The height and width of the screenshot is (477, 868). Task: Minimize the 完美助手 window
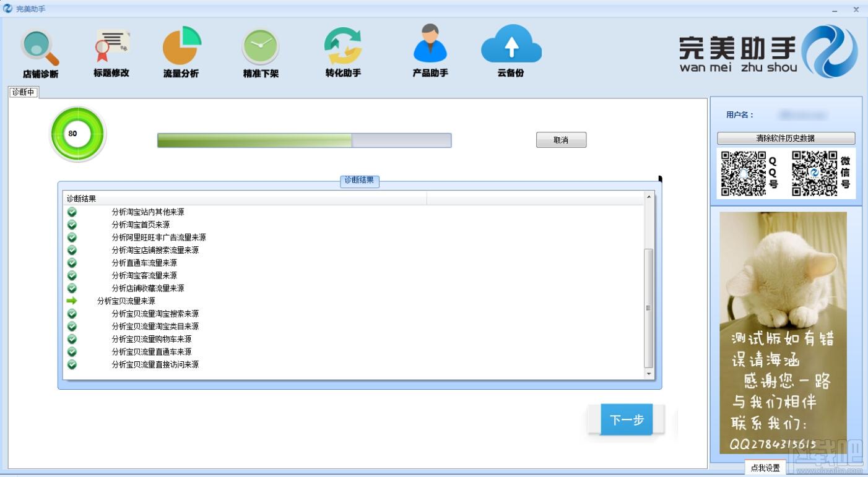point(835,10)
